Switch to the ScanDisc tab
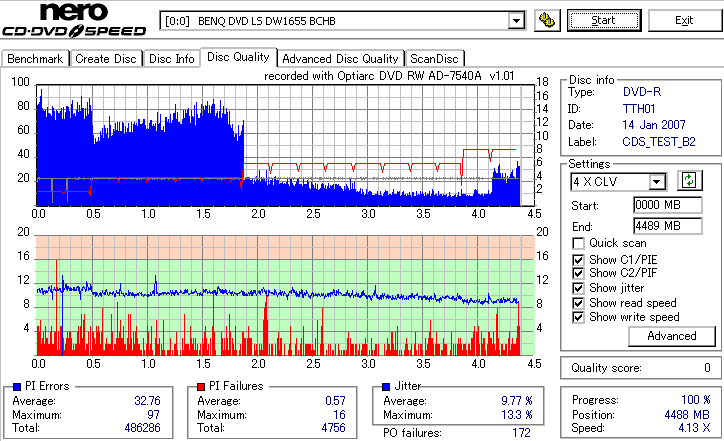Viewport: 724px width, 441px height. [434, 59]
